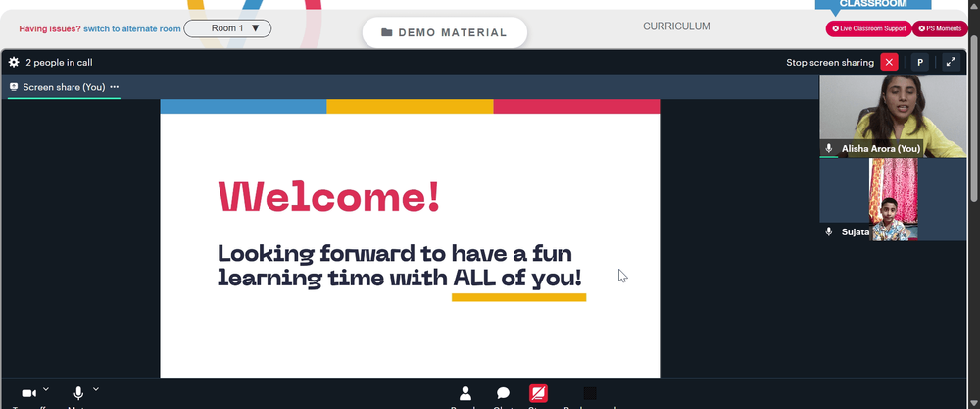This screenshot has height=409, width=980.
Task: Click the red stop screen share icon
Action: [x=538, y=393]
